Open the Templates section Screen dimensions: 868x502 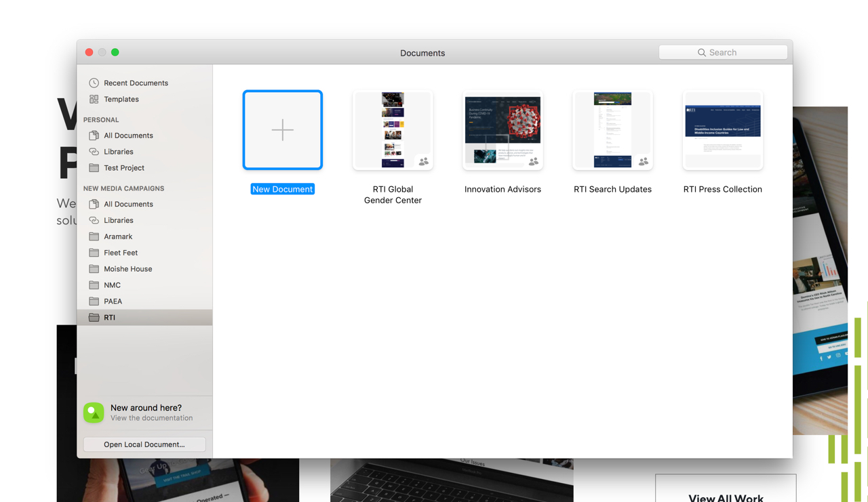pyautogui.click(x=121, y=99)
